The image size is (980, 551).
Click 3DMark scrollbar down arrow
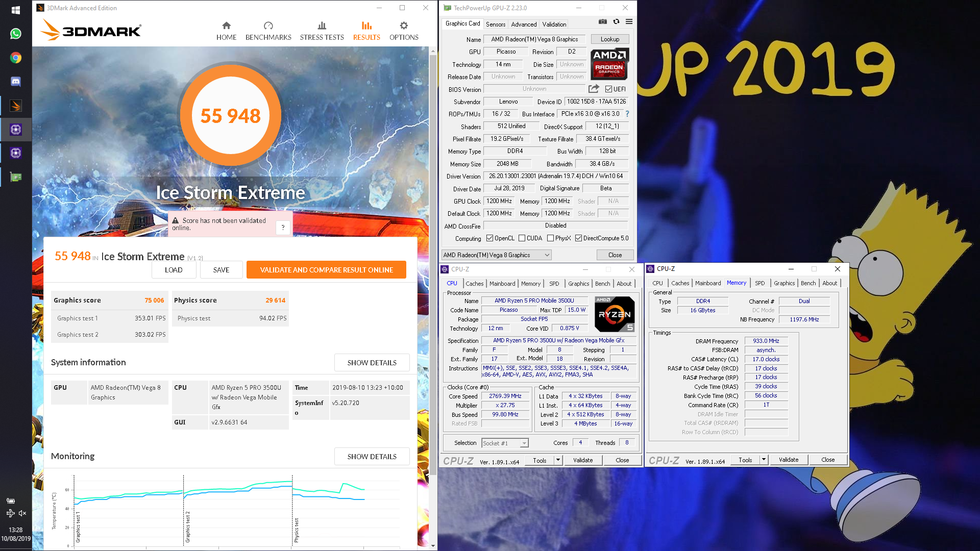(433, 546)
